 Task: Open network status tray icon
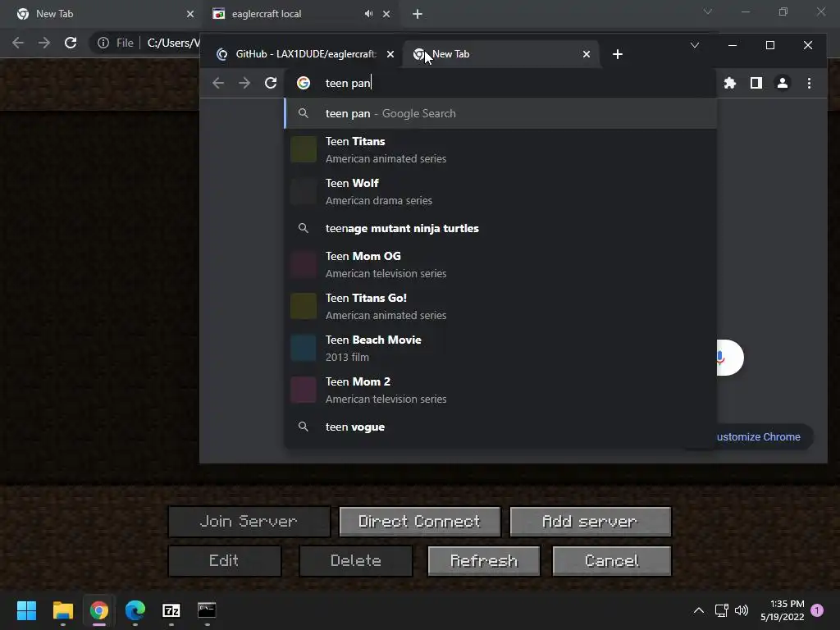tap(721, 610)
